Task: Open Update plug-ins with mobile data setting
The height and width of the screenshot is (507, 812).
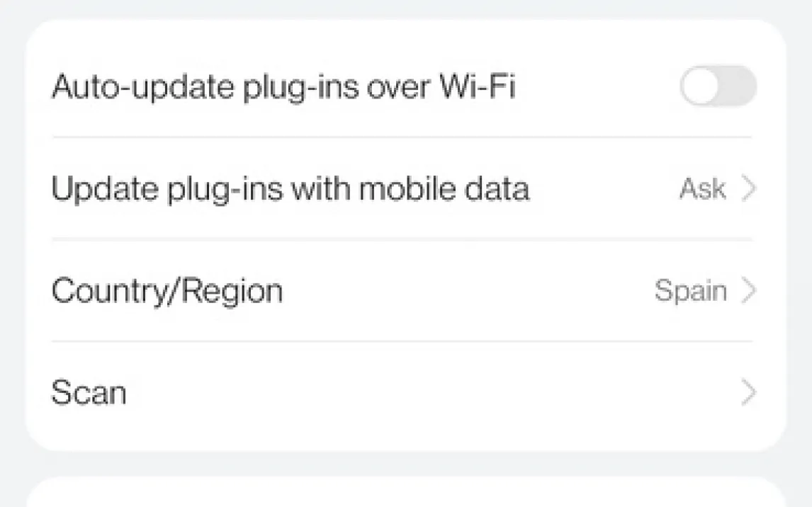Action: point(291,189)
